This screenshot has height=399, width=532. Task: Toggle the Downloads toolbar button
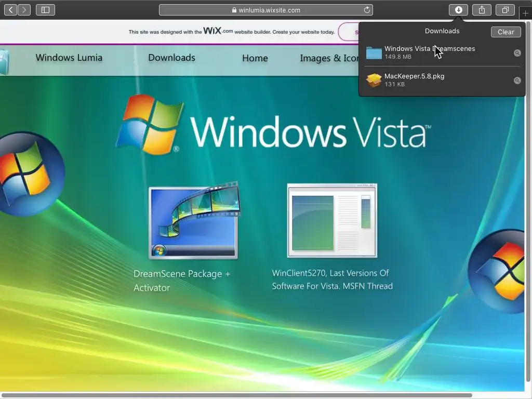[458, 10]
